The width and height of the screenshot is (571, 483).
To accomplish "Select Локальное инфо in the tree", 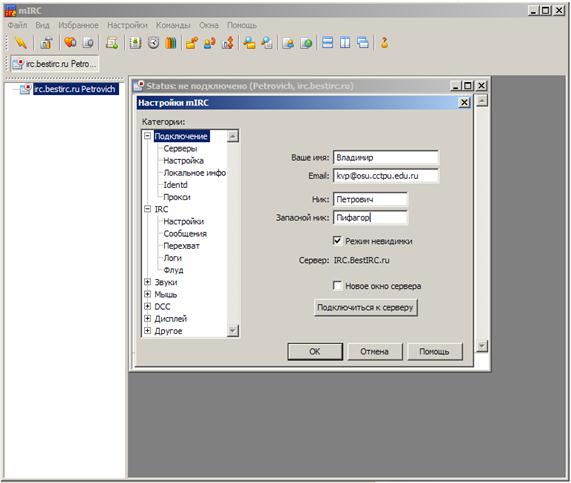I will 194,173.
